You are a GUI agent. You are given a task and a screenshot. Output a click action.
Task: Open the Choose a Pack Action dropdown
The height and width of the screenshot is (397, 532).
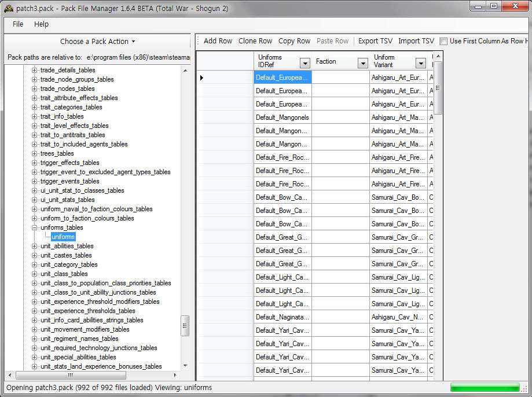(x=97, y=42)
